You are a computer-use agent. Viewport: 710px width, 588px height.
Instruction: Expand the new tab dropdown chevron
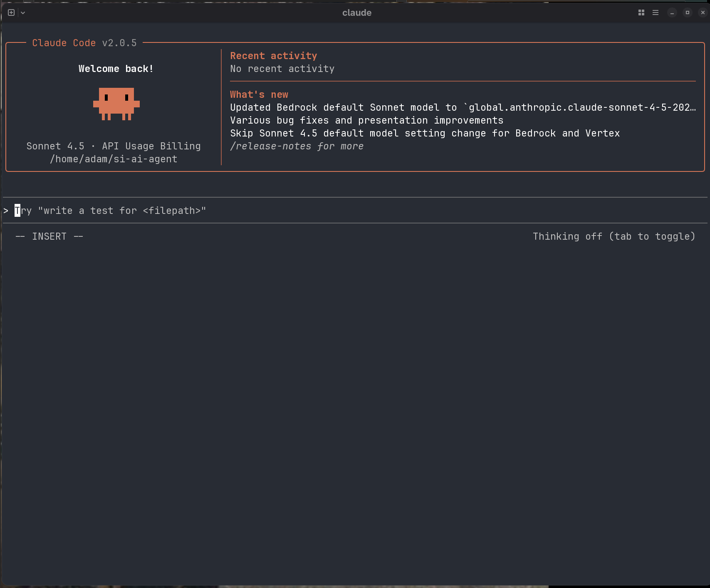tap(23, 12)
